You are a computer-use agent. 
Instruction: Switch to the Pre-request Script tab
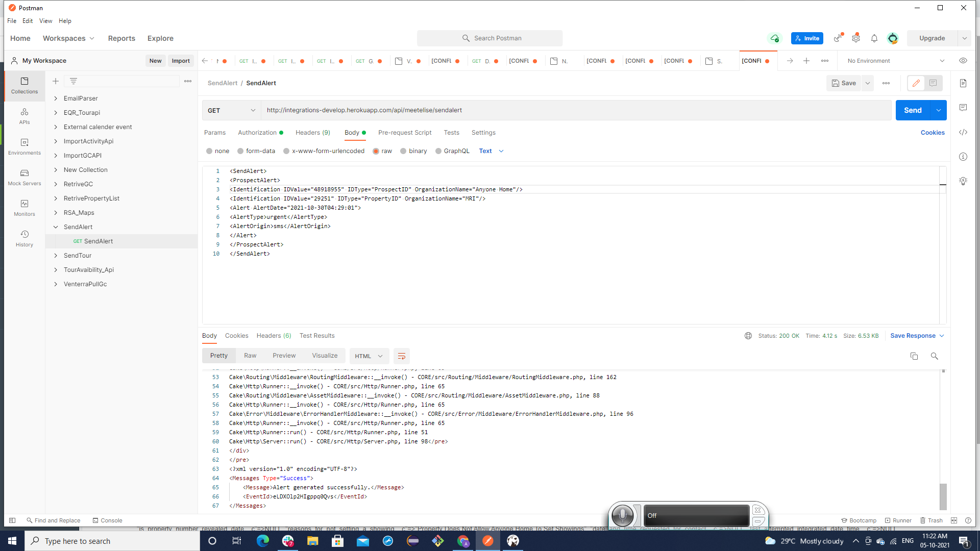(405, 133)
